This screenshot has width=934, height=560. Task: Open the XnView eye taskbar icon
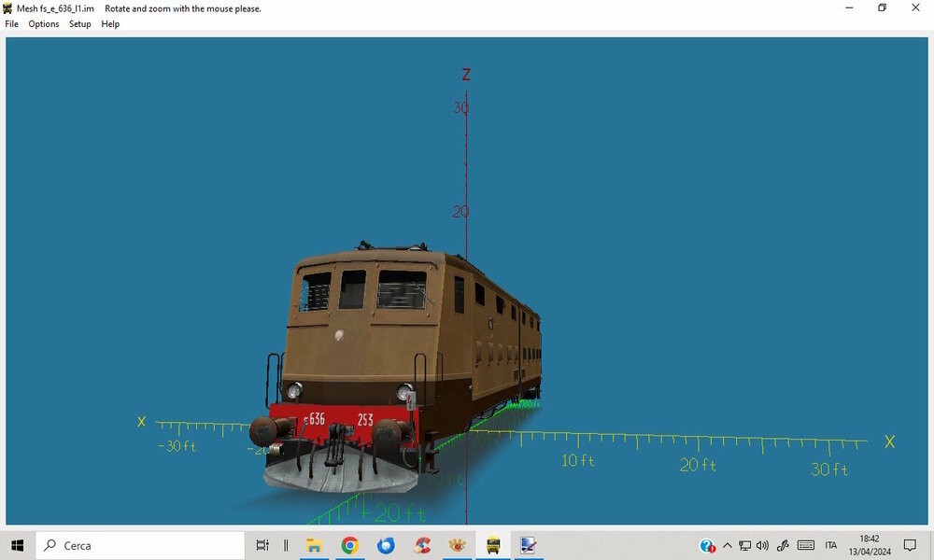click(458, 545)
